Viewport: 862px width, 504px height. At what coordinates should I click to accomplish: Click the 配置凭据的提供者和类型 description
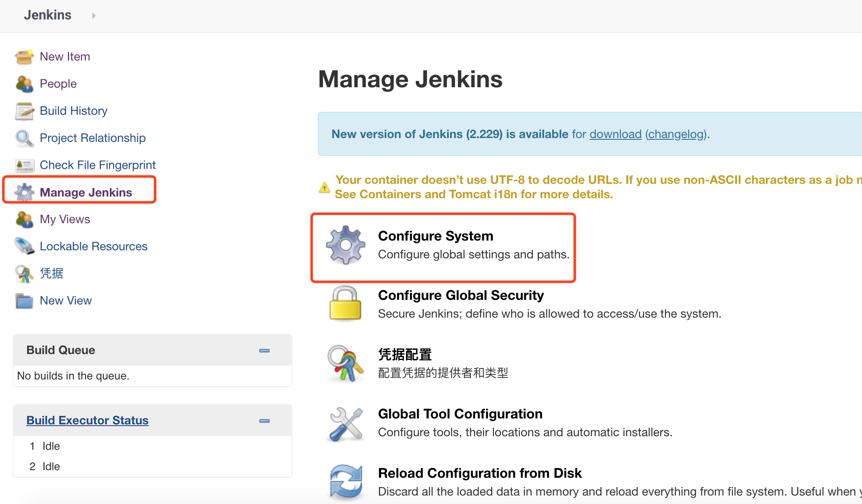tap(443, 373)
